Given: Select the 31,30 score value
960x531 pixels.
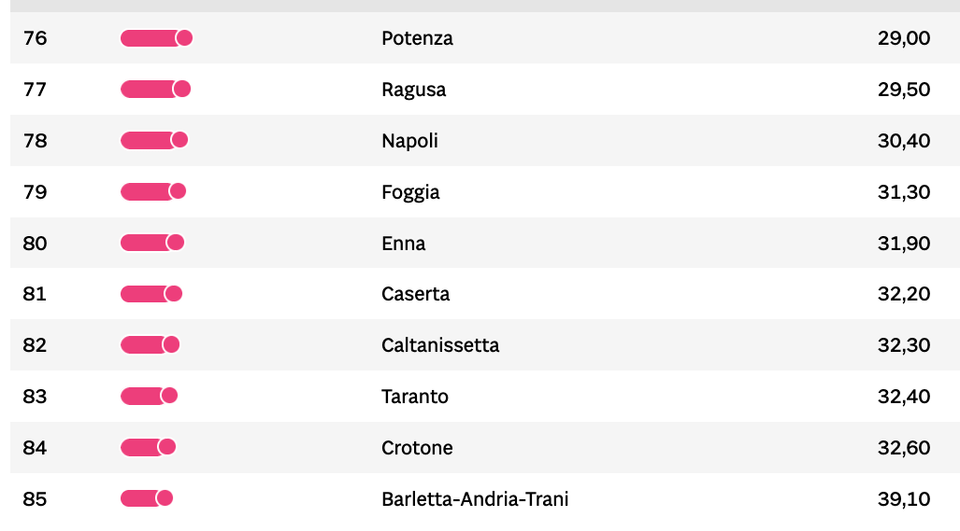Looking at the screenshot, I should [903, 192].
